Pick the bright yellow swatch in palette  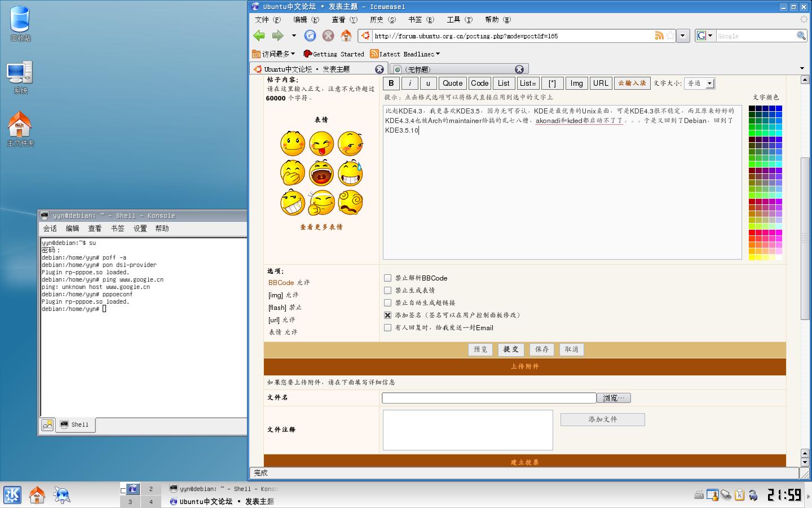pos(752,257)
